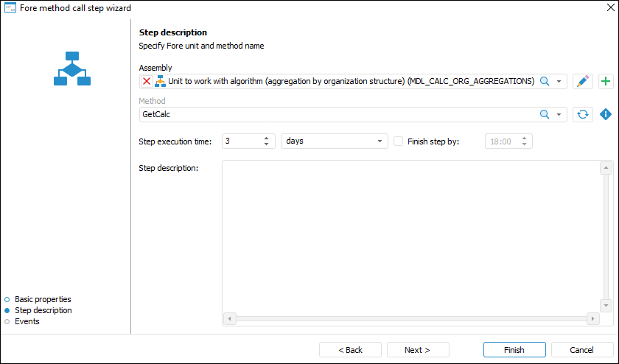Click the Next button
This screenshot has width=619, height=364.
[417, 350]
